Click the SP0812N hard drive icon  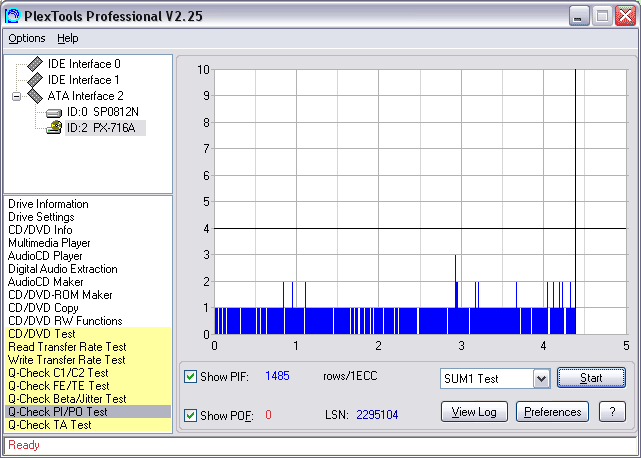click(x=54, y=113)
